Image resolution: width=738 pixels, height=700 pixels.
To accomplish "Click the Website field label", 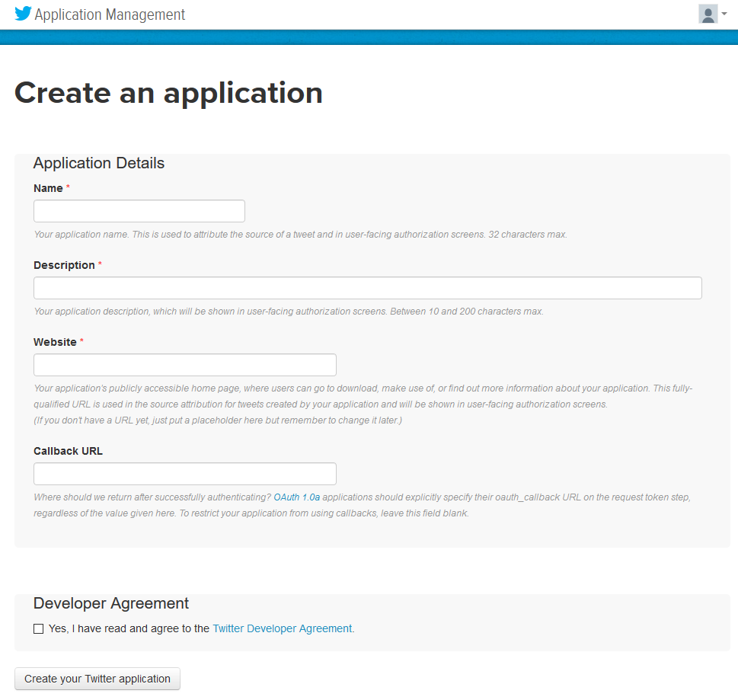I will (55, 342).
